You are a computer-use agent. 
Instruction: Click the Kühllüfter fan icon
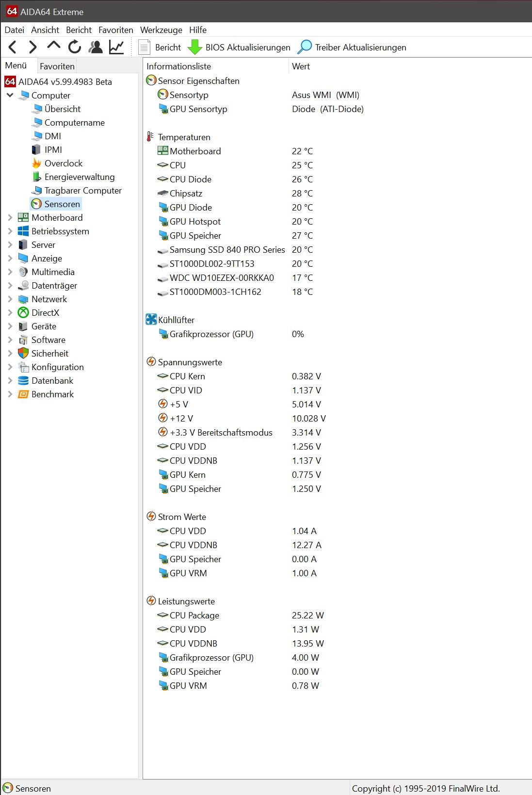point(151,320)
